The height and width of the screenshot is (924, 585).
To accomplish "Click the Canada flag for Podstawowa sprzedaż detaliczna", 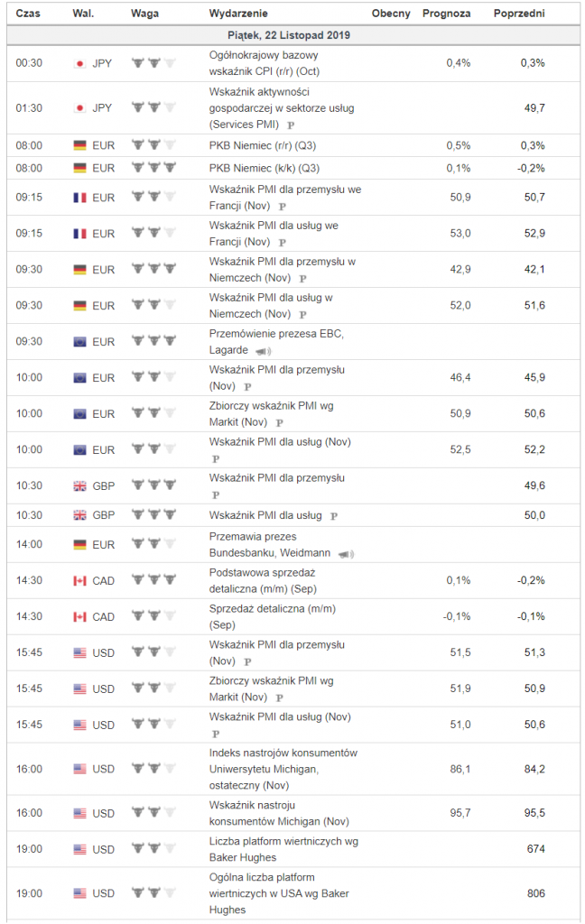I will click(x=79, y=580).
